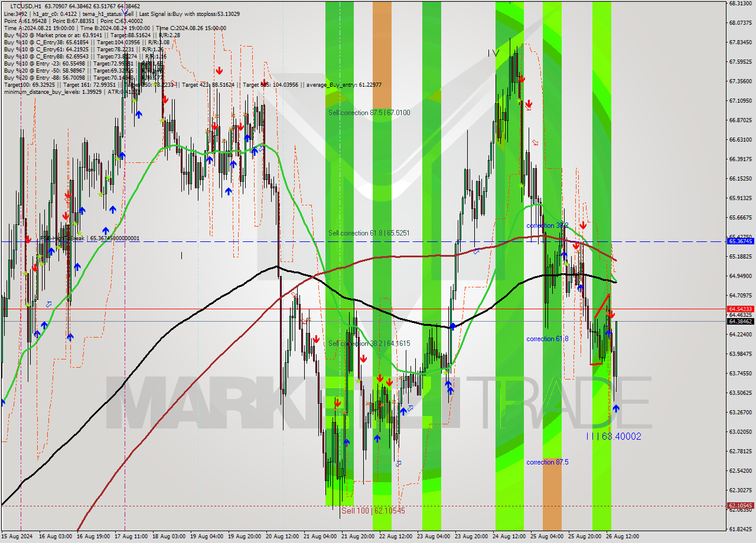The width and height of the screenshot is (756, 543).
Task: Click the '24 Aug 12:00' time axis label
Action: (509, 537)
